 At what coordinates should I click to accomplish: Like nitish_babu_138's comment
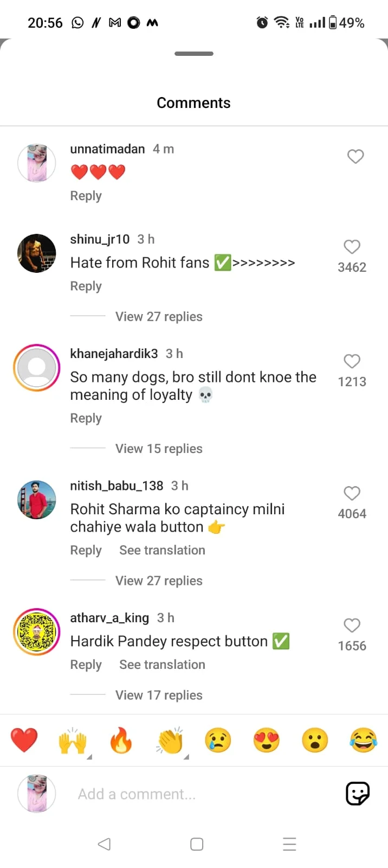tap(352, 493)
